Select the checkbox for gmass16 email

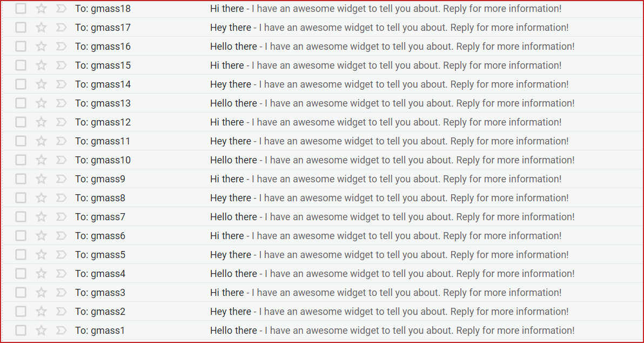click(x=21, y=47)
